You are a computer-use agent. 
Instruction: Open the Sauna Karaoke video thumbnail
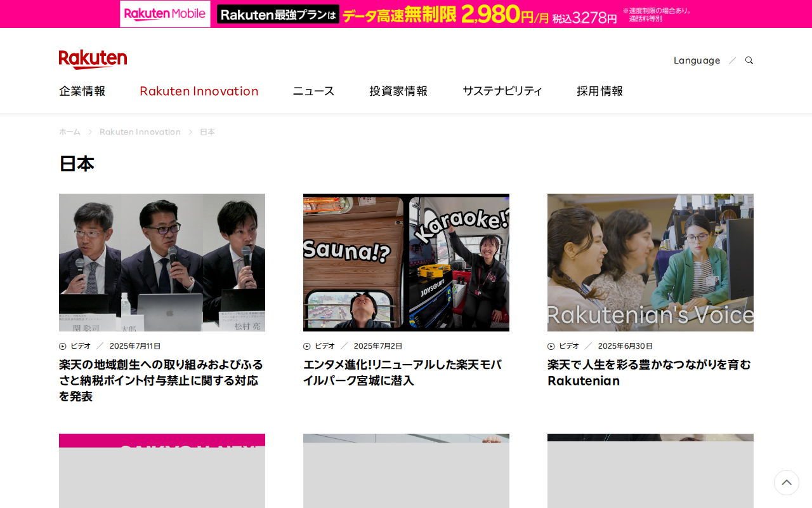pos(406,262)
